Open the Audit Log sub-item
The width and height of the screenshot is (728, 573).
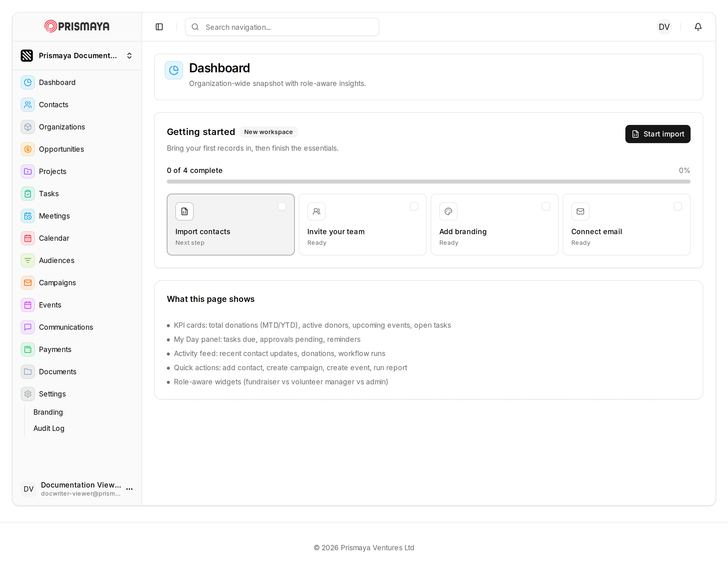[x=49, y=428]
